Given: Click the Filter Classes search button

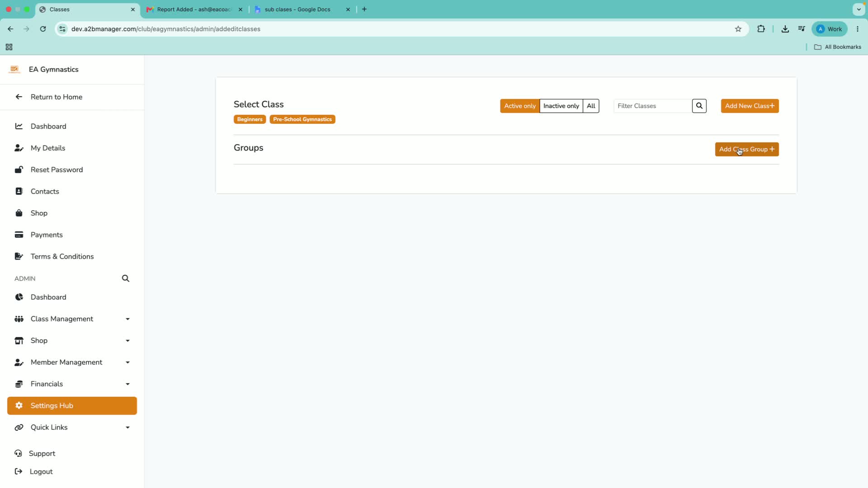Looking at the screenshot, I should pyautogui.click(x=699, y=106).
